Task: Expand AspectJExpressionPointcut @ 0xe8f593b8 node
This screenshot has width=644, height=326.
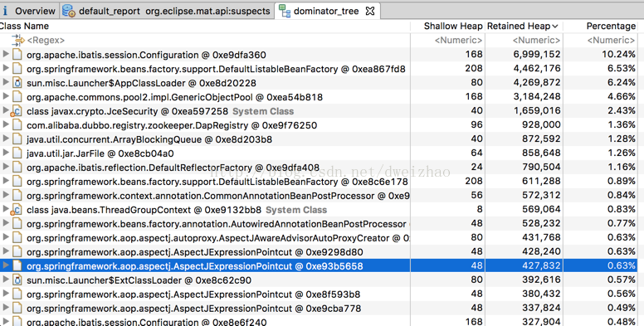Action: [6, 293]
